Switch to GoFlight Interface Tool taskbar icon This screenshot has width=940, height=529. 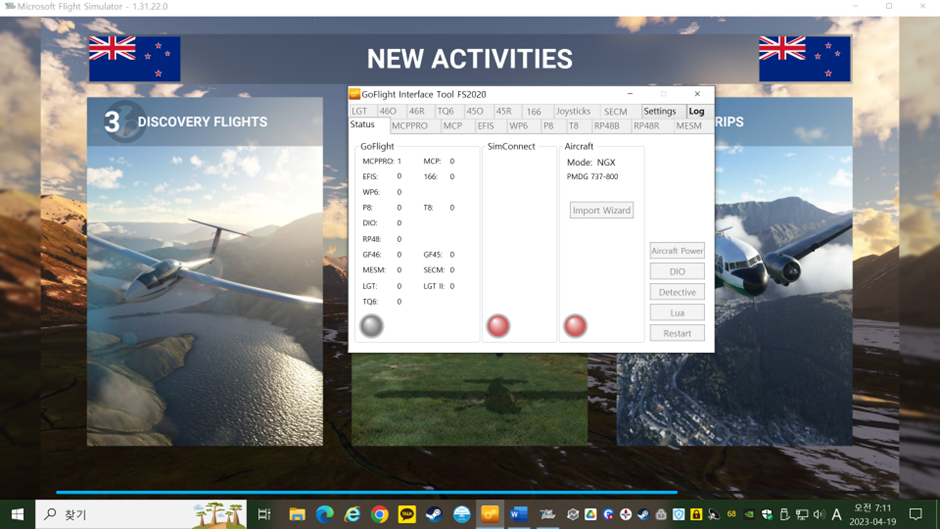tap(490, 515)
